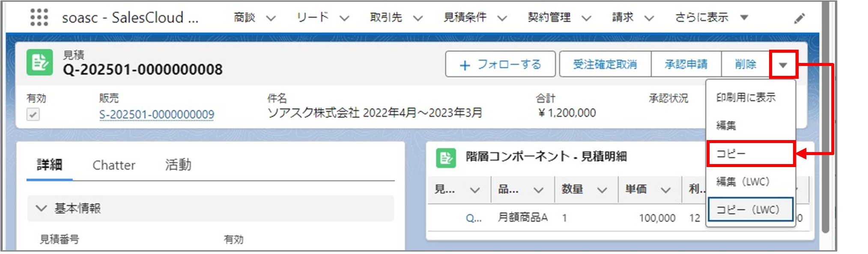Open the 単価 column header menu chevron
Image resolution: width=868 pixels, height=254 pixels.
665,189
